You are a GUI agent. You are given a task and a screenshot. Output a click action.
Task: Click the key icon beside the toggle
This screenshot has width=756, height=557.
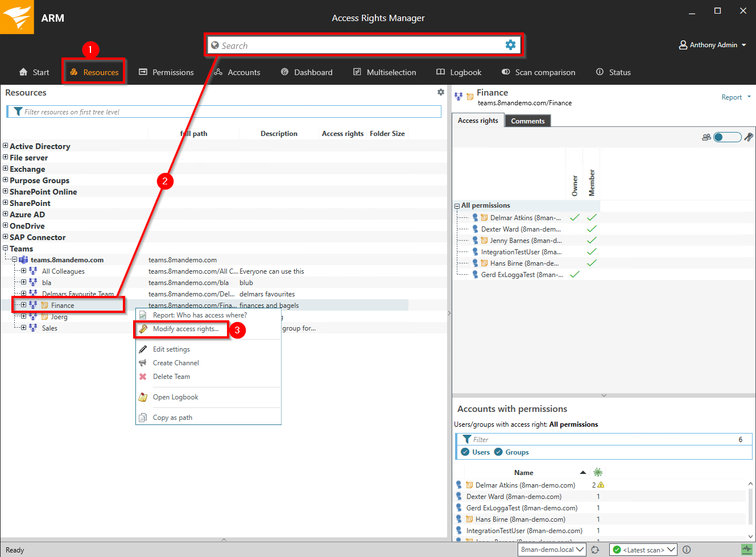coord(749,137)
